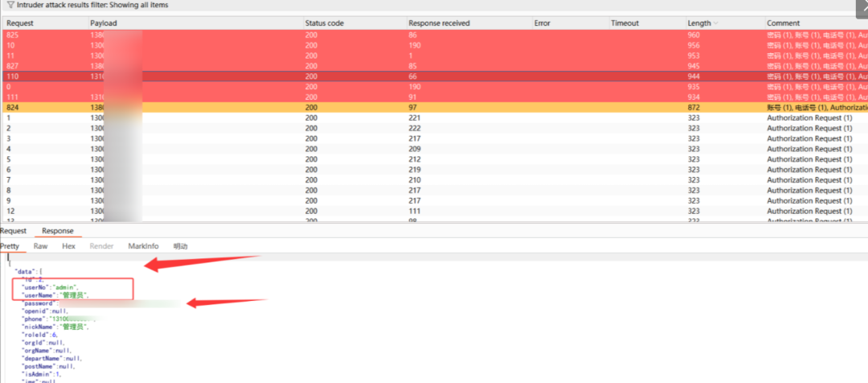
Task: Sort by the Response received column header
Action: click(439, 23)
